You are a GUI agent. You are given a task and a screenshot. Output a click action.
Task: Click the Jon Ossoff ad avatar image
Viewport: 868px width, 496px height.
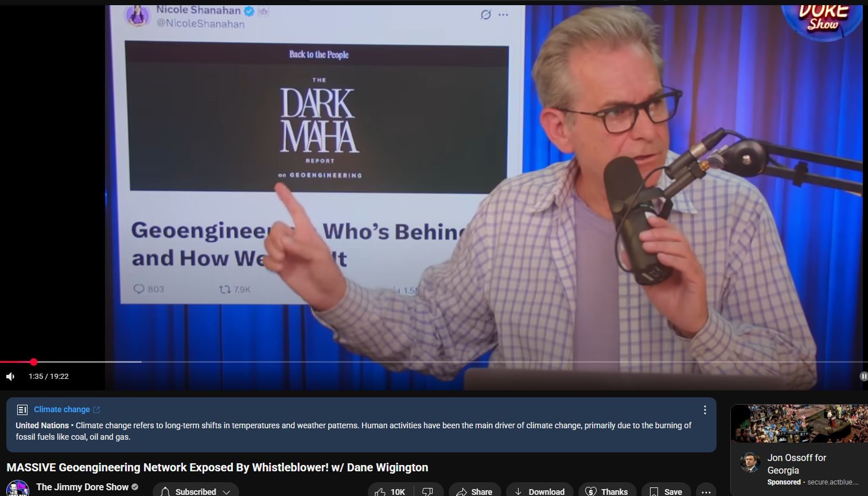pyautogui.click(x=750, y=462)
